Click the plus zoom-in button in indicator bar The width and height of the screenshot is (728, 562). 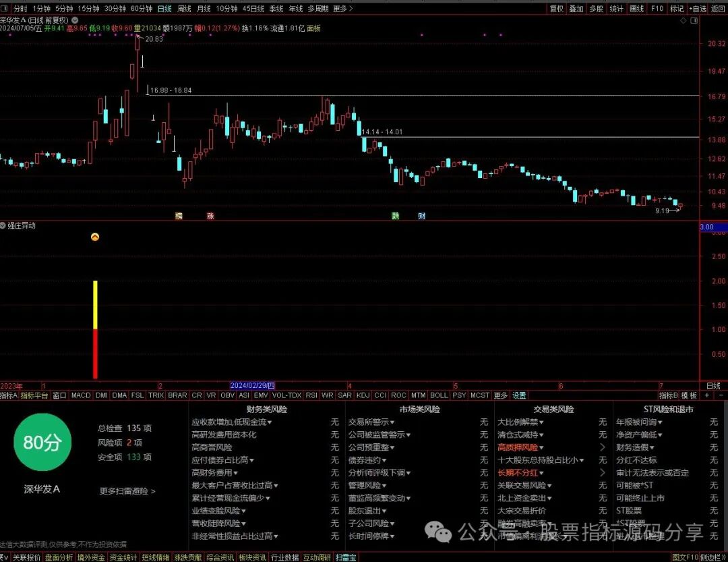707,395
